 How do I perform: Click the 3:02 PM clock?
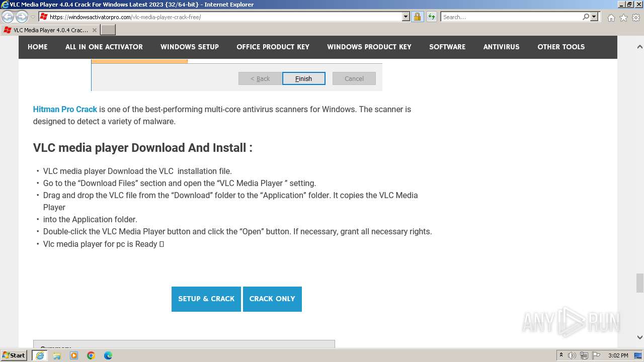pos(618,355)
